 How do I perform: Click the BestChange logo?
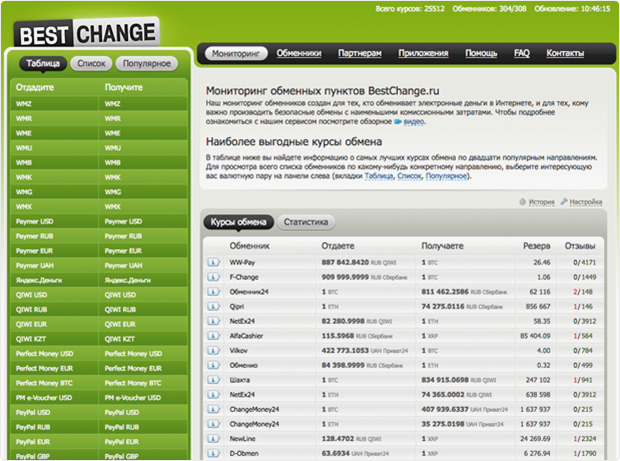87,33
